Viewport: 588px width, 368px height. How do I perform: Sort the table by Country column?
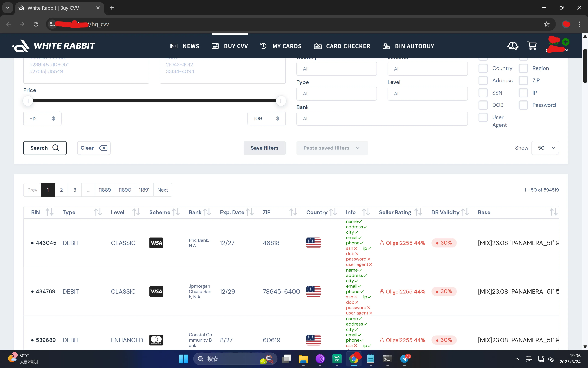click(x=333, y=212)
